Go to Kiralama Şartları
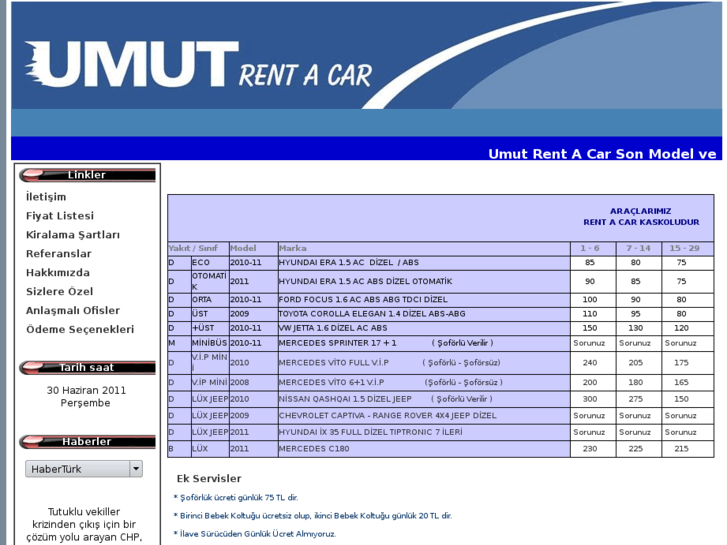Viewport: 727px width, 545px height. point(73,235)
